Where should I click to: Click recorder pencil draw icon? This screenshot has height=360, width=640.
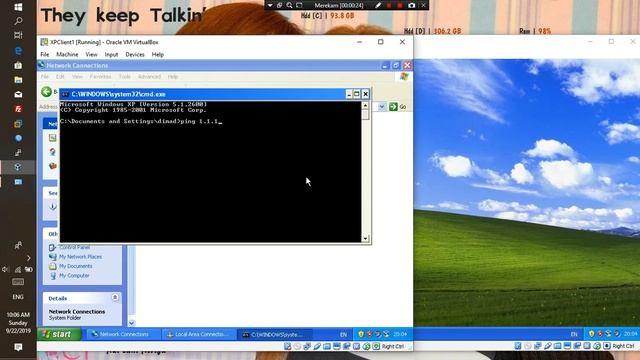(378, 5)
